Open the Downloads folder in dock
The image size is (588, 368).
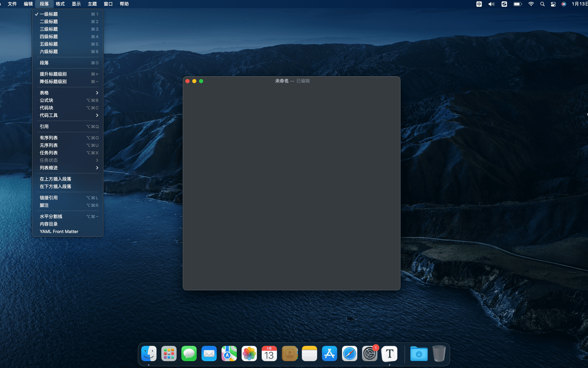[x=419, y=354]
